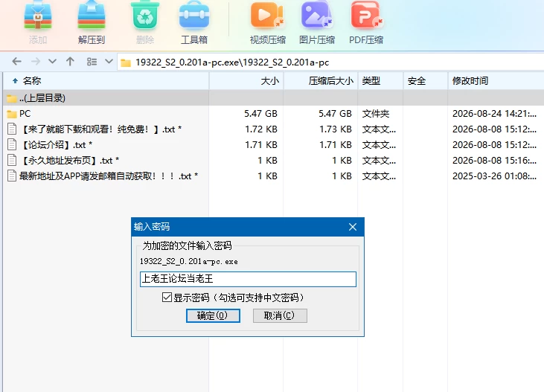Go back with the left arrow
Image resolution: width=544 pixels, height=392 pixels.
click(x=16, y=62)
